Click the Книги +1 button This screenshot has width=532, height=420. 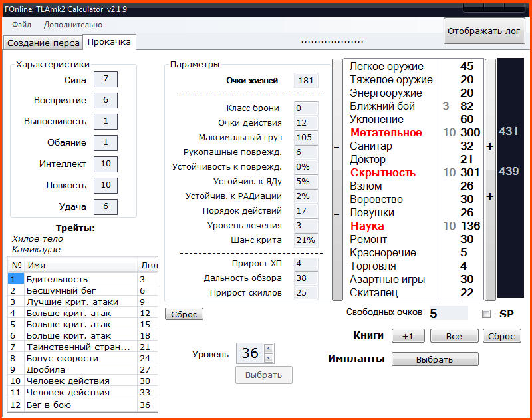click(408, 336)
